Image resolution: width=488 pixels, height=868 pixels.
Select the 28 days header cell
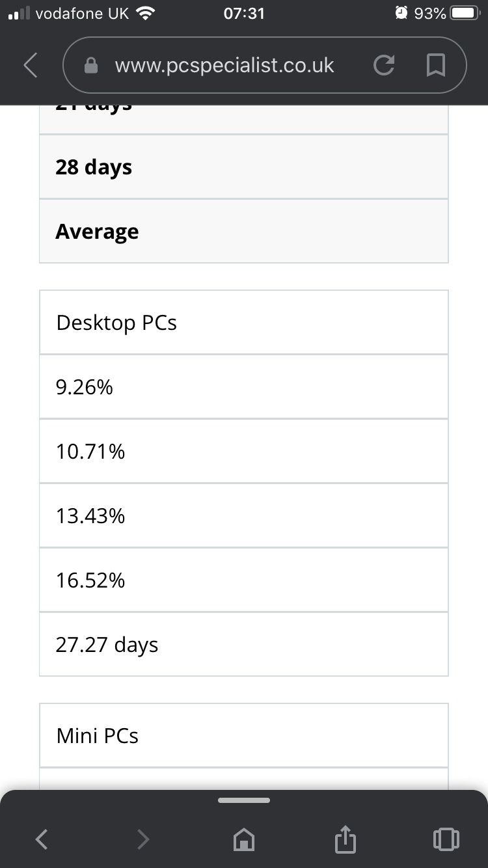(x=244, y=167)
